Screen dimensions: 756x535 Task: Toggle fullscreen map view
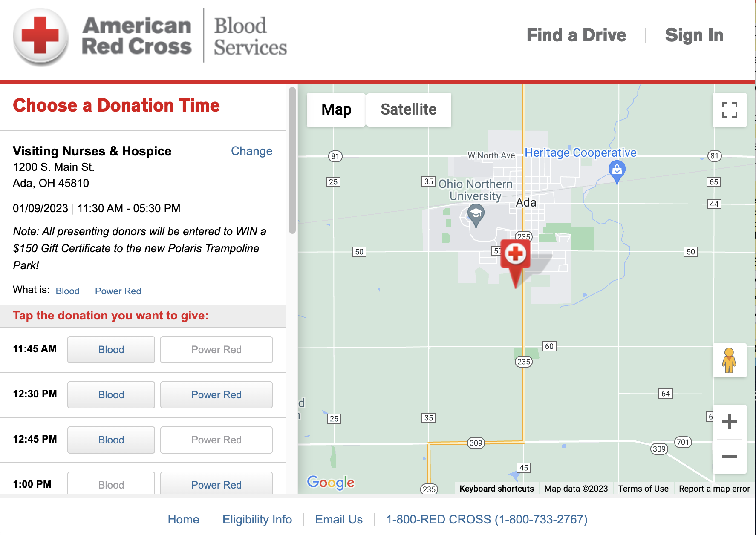729,110
